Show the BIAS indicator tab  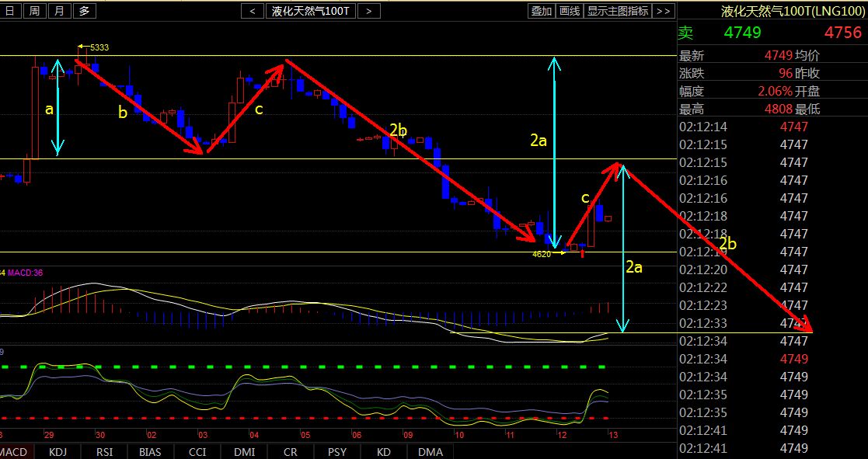tap(151, 452)
